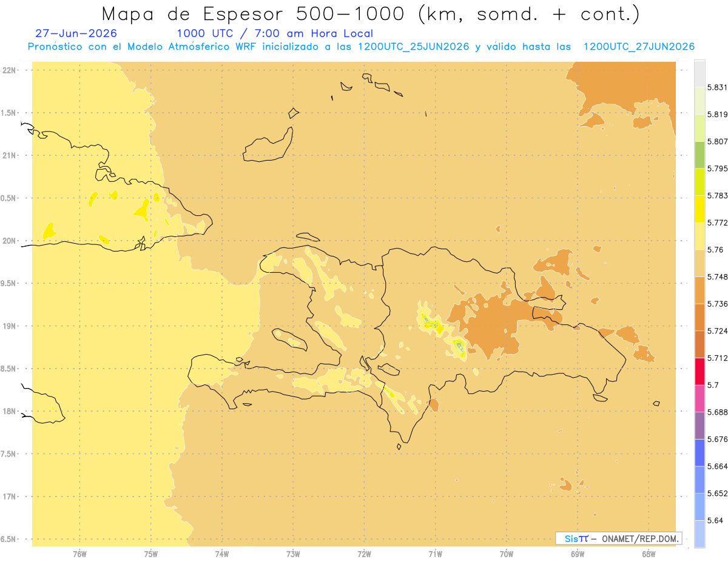Viewport: 728px width, 562px height.
Task: Select the '70W' longitude axis label
Action: point(507,554)
